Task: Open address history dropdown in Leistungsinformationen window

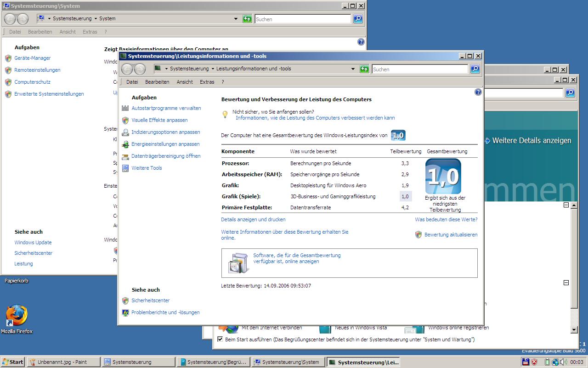Action: [x=353, y=69]
